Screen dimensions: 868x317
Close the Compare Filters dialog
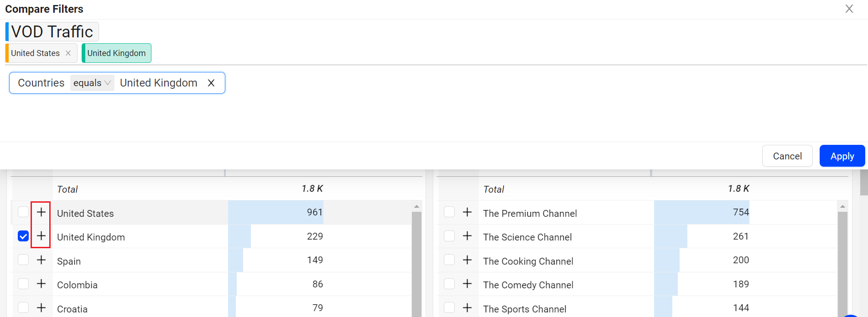[849, 9]
